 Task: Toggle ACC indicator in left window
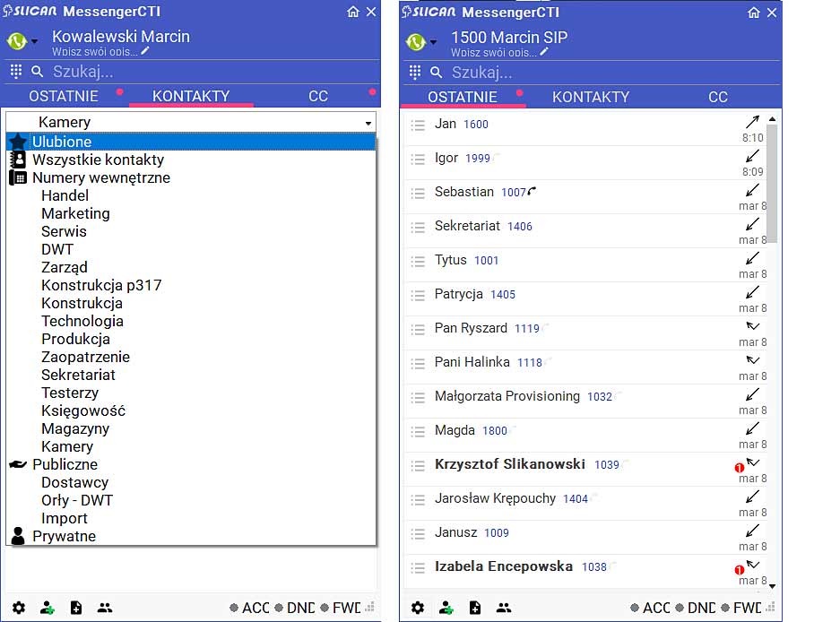coord(250,608)
